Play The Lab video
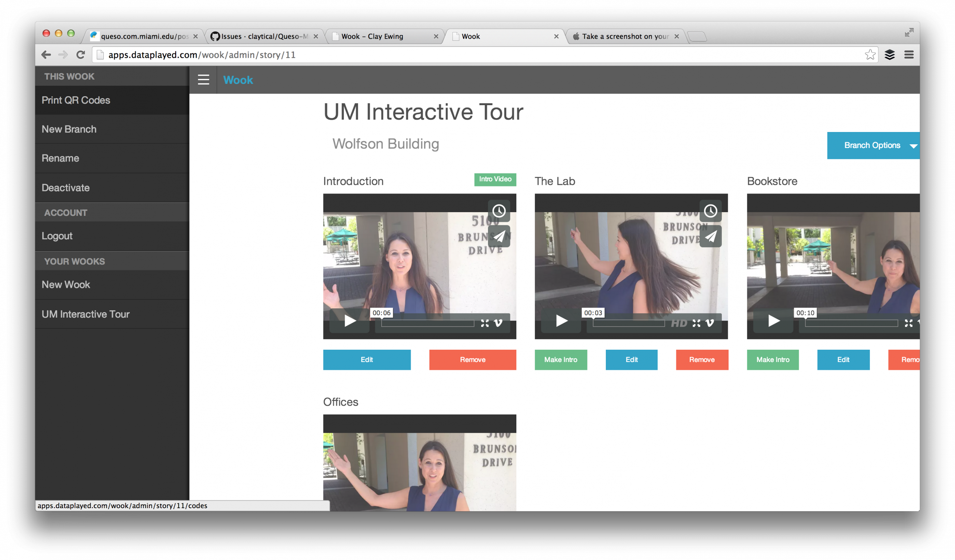The width and height of the screenshot is (955, 560). point(561,321)
